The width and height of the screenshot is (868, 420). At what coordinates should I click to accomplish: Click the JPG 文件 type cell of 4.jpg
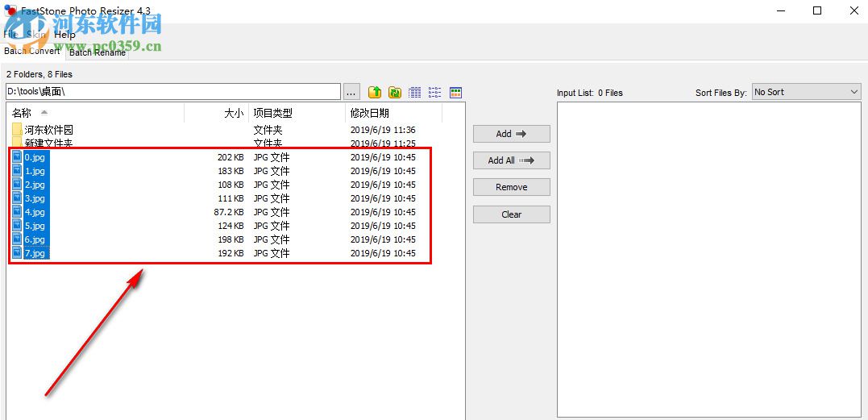coord(272,212)
